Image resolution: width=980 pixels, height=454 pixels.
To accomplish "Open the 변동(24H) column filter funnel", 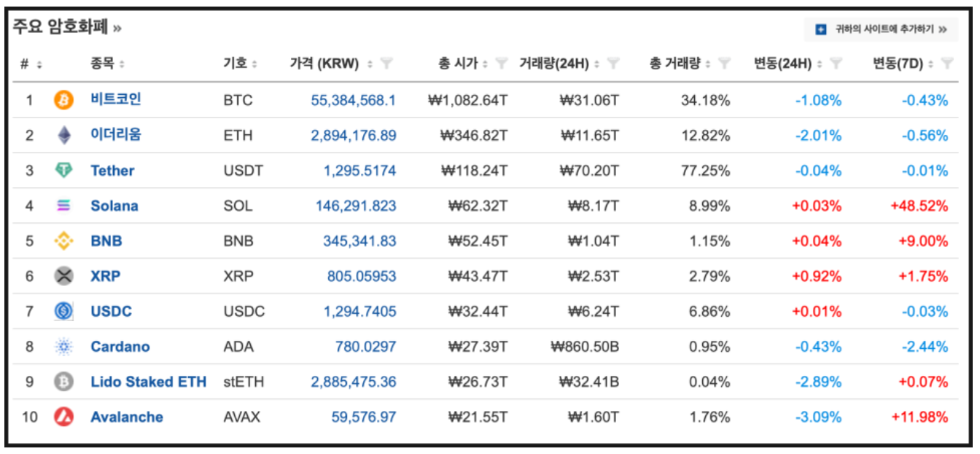I will (x=836, y=64).
